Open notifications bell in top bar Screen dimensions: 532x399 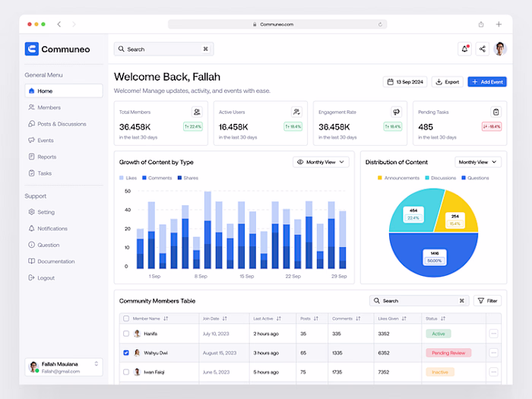click(464, 49)
